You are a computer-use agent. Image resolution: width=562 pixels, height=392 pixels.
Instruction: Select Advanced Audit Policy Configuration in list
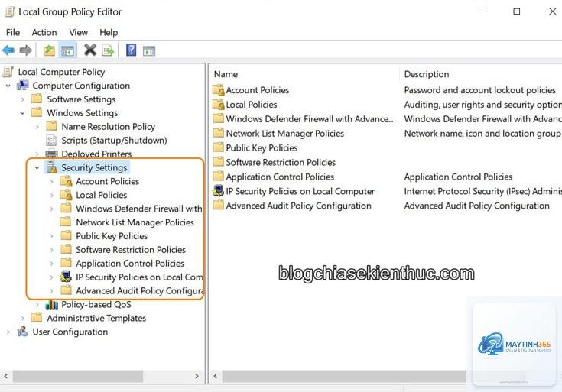click(298, 206)
